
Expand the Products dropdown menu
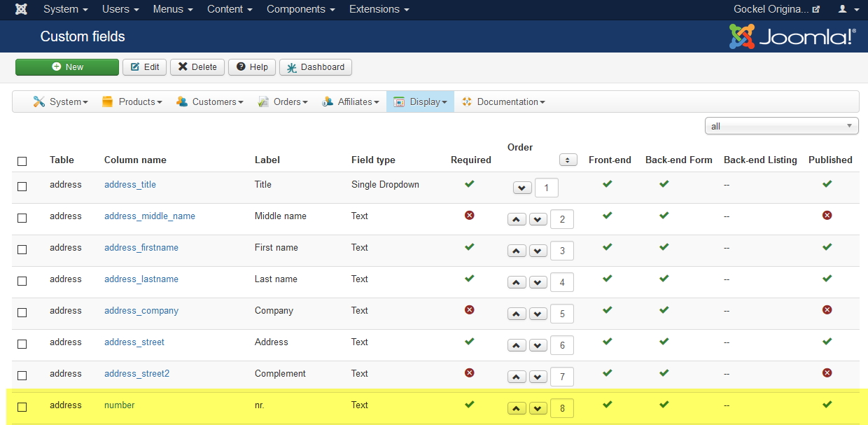click(x=132, y=102)
